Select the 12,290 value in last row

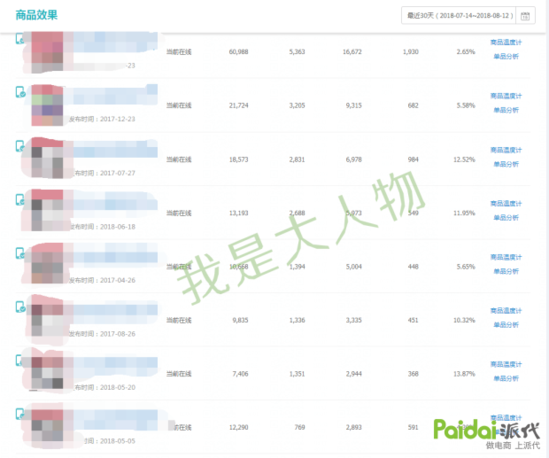(238, 427)
